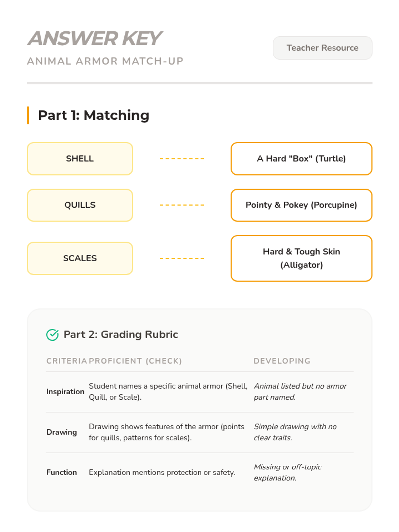Click the Part 1: Matching heading
Screen dimensions: 399x532
pyautogui.click(x=93, y=115)
